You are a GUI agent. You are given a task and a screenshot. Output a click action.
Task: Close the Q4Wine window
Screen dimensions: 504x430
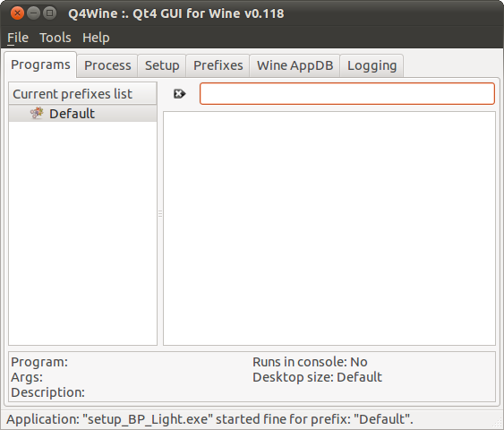(17, 13)
